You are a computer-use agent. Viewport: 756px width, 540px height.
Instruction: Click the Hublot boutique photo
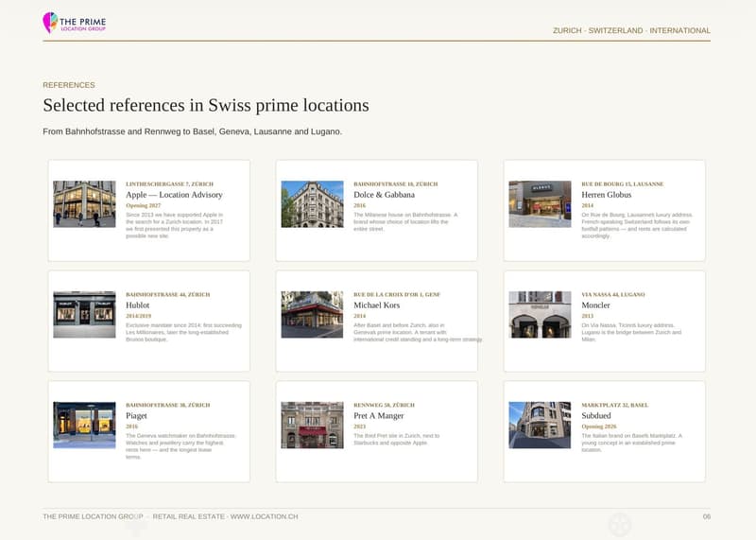point(84,314)
